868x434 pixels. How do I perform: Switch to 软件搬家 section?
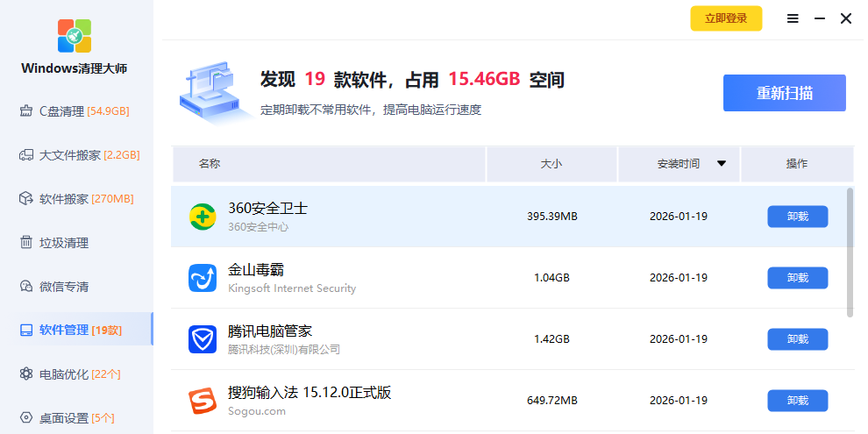click(75, 199)
